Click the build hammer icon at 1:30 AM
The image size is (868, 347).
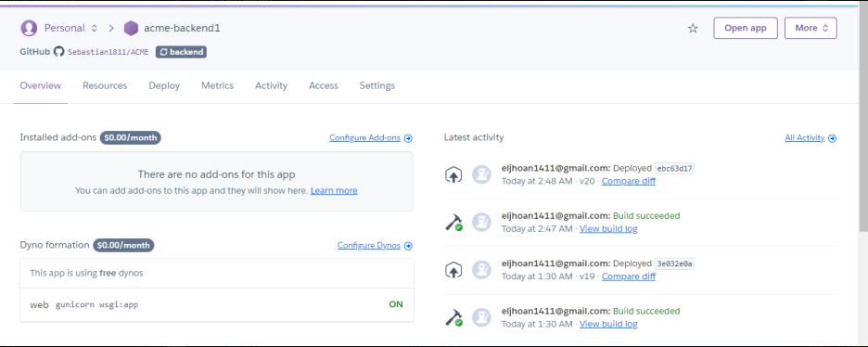tap(453, 317)
